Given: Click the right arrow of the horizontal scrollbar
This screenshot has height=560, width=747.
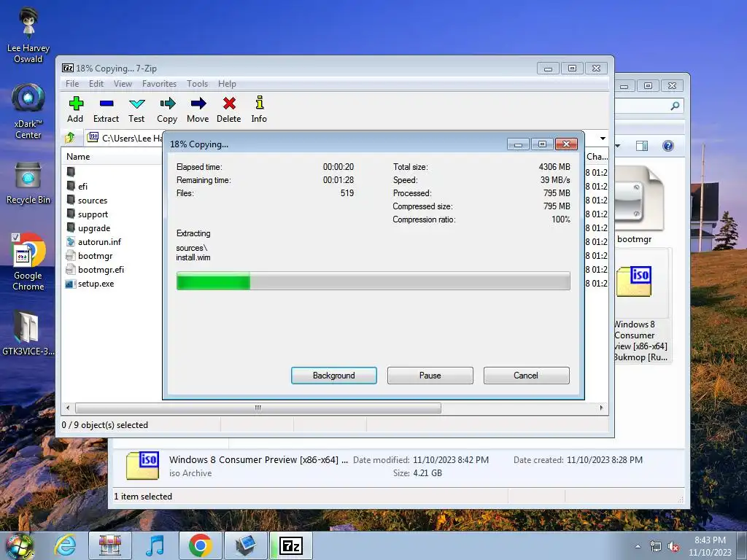Looking at the screenshot, I should tap(601, 408).
